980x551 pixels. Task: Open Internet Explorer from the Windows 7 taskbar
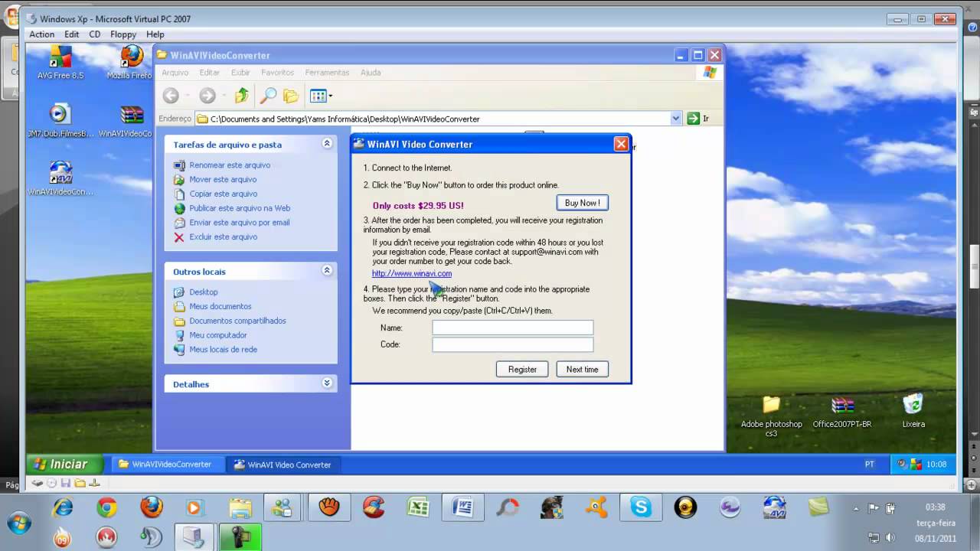(62, 507)
